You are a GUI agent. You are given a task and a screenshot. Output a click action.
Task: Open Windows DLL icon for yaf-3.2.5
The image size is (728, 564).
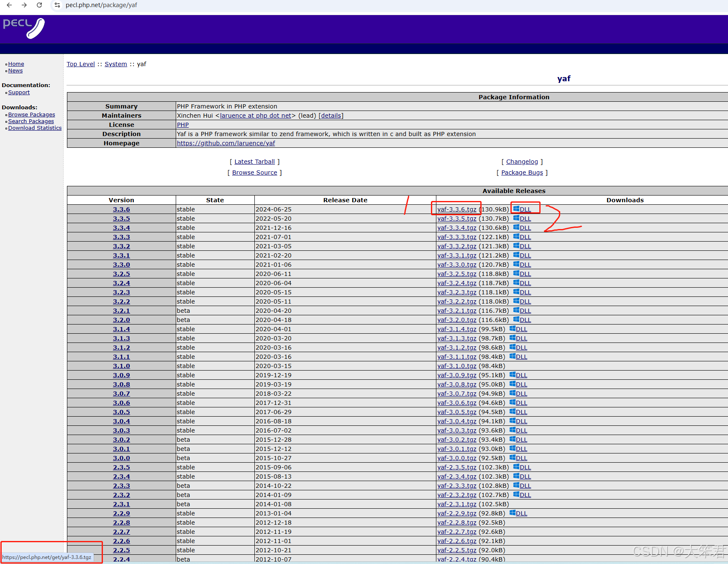coord(516,273)
